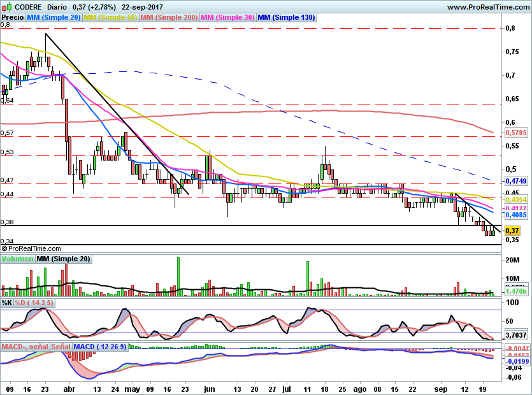Click the MACD-, señal label
The width and height of the screenshot is (532, 395).
point(25,347)
